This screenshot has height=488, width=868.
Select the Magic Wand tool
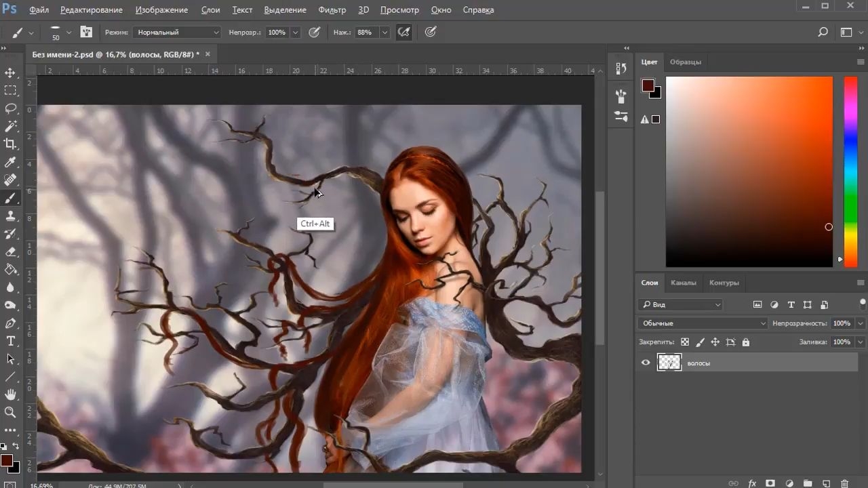[10, 126]
